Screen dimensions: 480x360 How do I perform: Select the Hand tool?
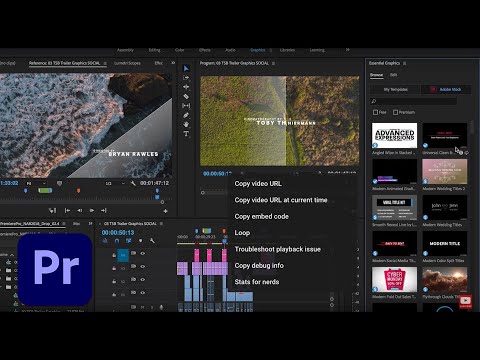coord(186,124)
